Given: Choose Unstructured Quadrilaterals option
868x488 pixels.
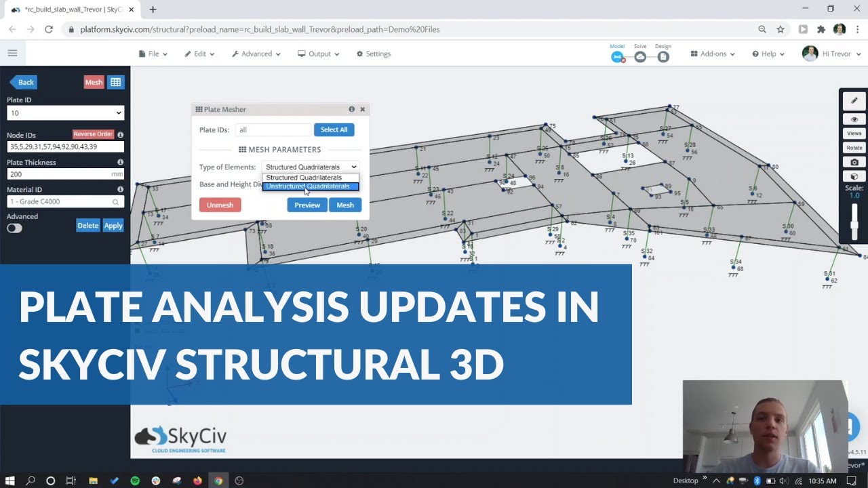Looking at the screenshot, I should (311, 186).
